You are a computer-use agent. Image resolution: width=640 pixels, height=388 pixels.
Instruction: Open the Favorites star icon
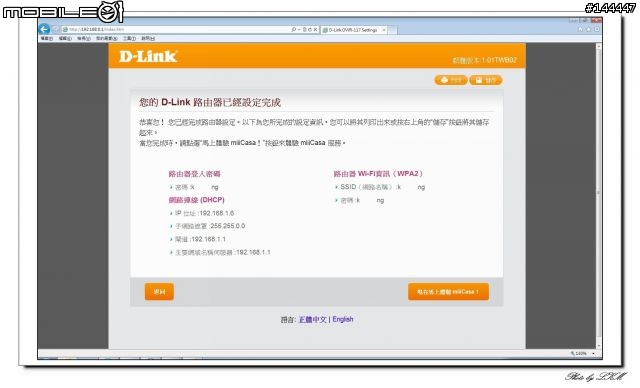click(x=588, y=30)
